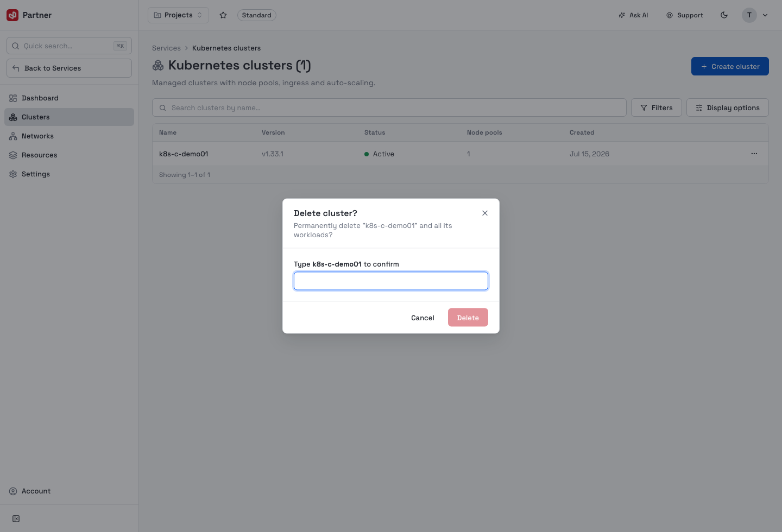Click the Standard plan badge
Screen dimensions: 782x532
tap(257, 15)
